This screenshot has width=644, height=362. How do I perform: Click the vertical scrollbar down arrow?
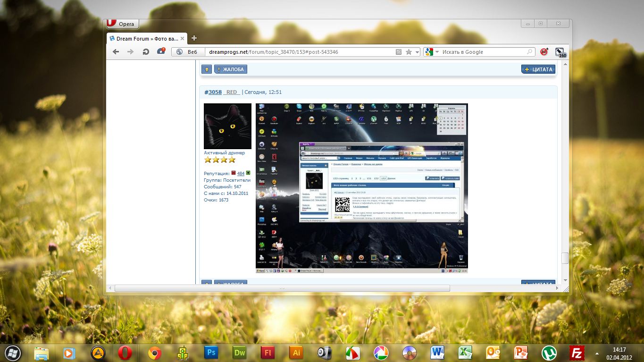click(564, 279)
